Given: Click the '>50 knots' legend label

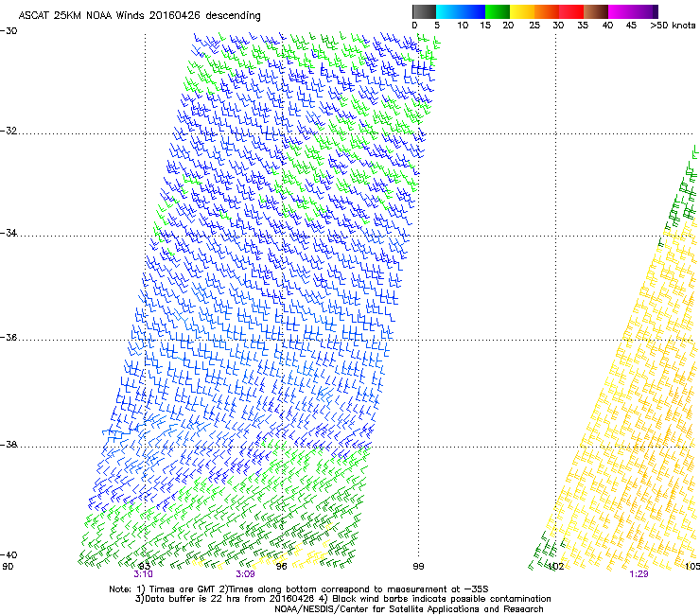Looking at the screenshot, I should (x=673, y=26).
